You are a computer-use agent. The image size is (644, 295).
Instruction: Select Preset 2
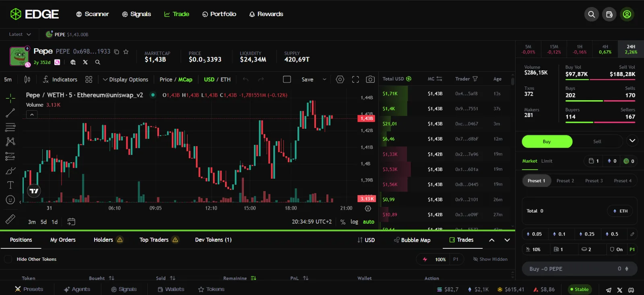click(x=565, y=181)
